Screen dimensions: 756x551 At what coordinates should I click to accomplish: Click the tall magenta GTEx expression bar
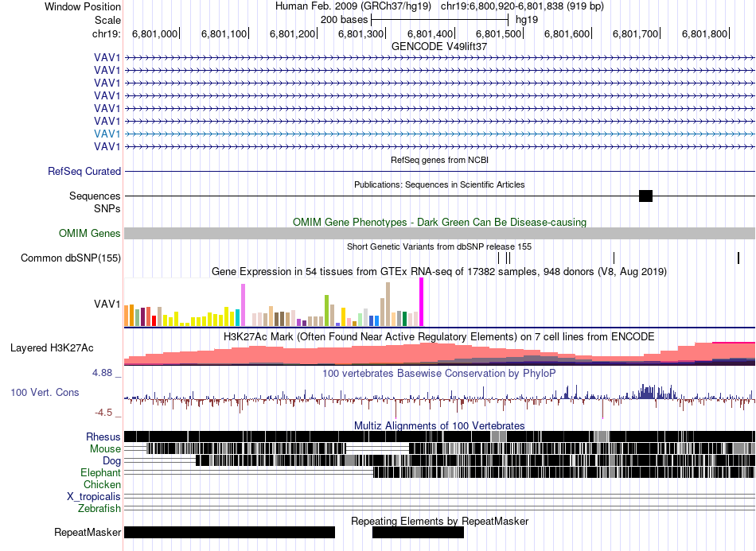[422, 302]
